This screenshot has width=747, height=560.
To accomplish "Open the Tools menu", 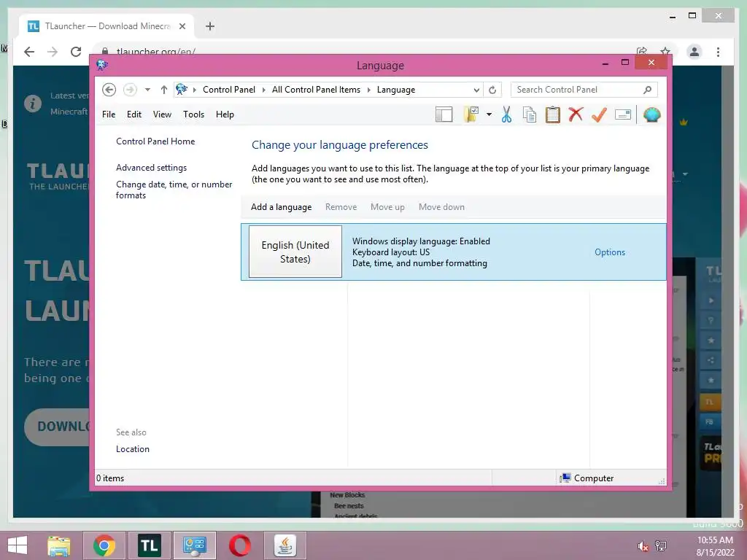I will (193, 114).
